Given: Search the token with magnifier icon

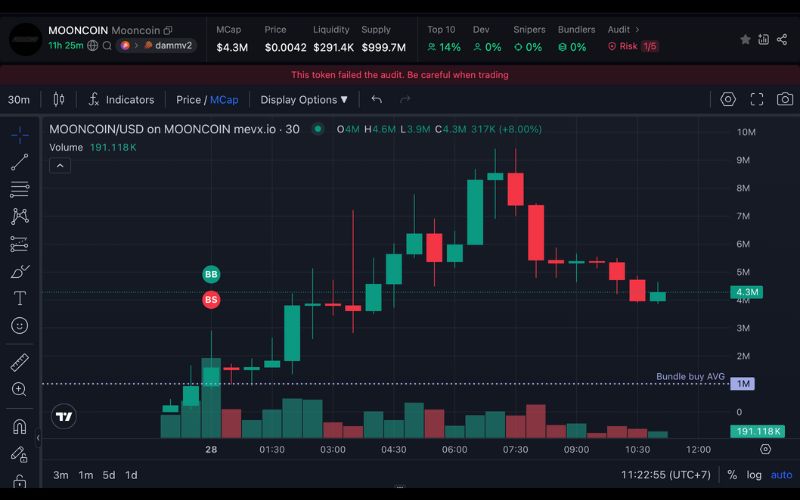Looking at the screenshot, I should pos(107,45).
